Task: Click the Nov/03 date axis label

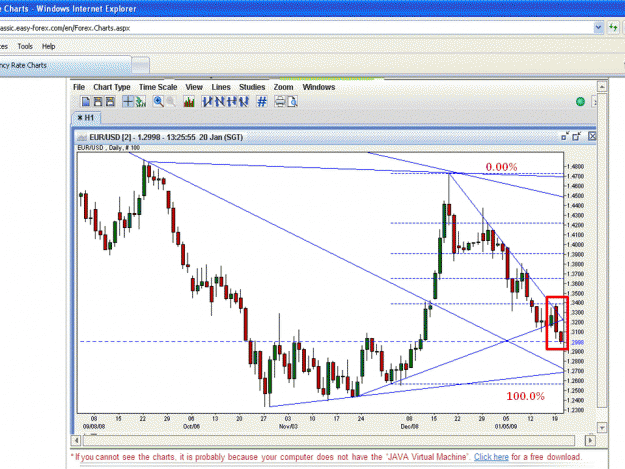Action: coord(288,426)
